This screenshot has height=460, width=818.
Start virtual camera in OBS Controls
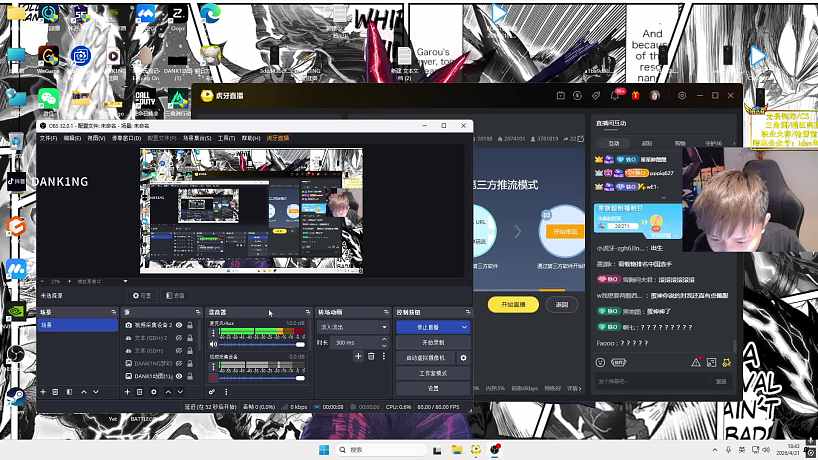point(426,358)
